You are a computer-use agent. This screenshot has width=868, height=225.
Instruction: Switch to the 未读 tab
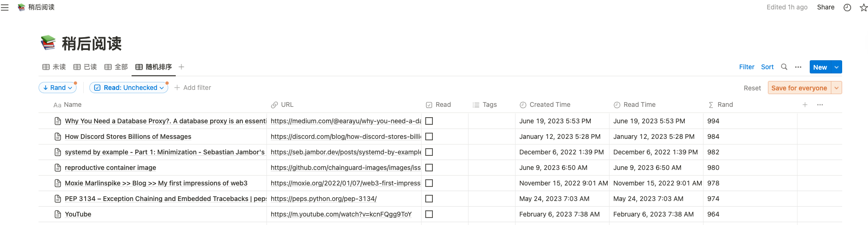click(x=54, y=67)
